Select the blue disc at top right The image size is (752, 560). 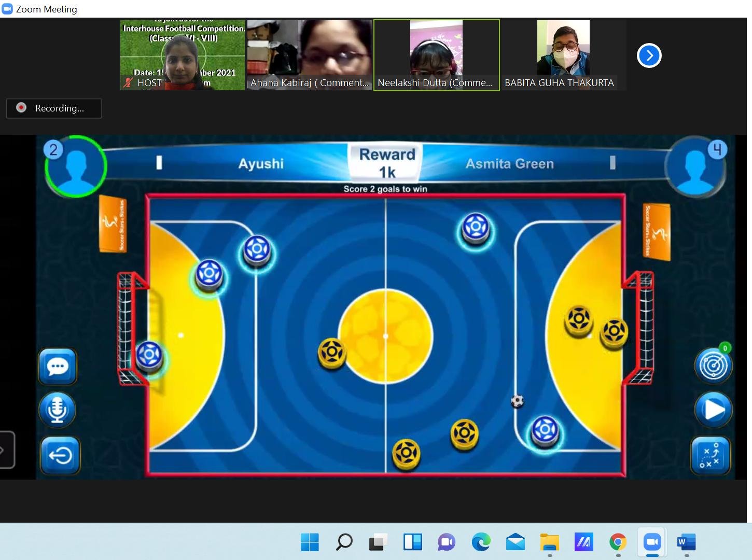476,228
